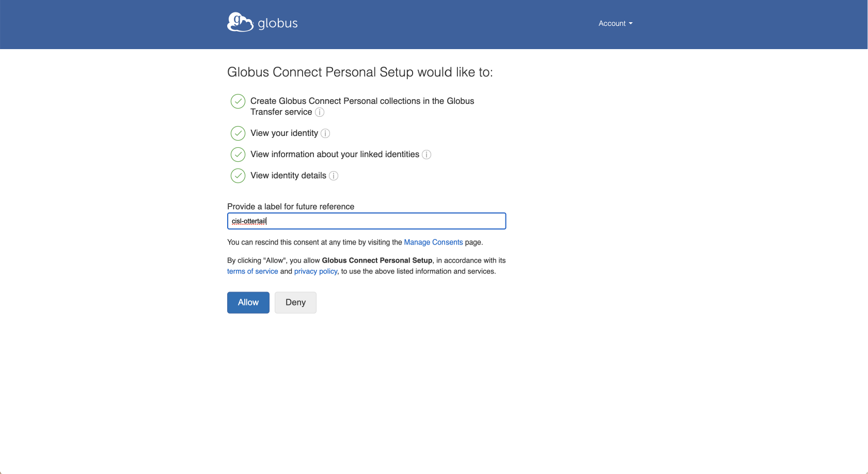Open the privacy policy link
This screenshot has height=474, width=868.
pos(315,271)
